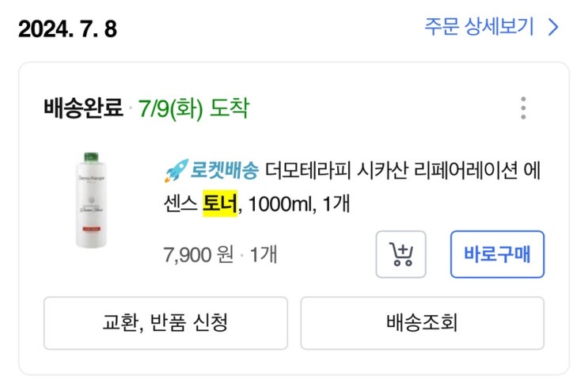Tap the 교환, 반품 신청 button

pyautogui.click(x=166, y=323)
